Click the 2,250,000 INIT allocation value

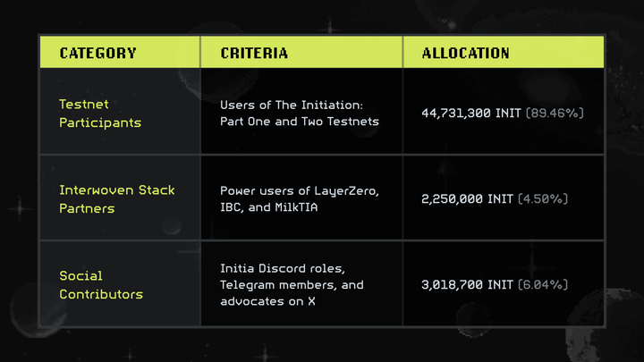click(467, 199)
